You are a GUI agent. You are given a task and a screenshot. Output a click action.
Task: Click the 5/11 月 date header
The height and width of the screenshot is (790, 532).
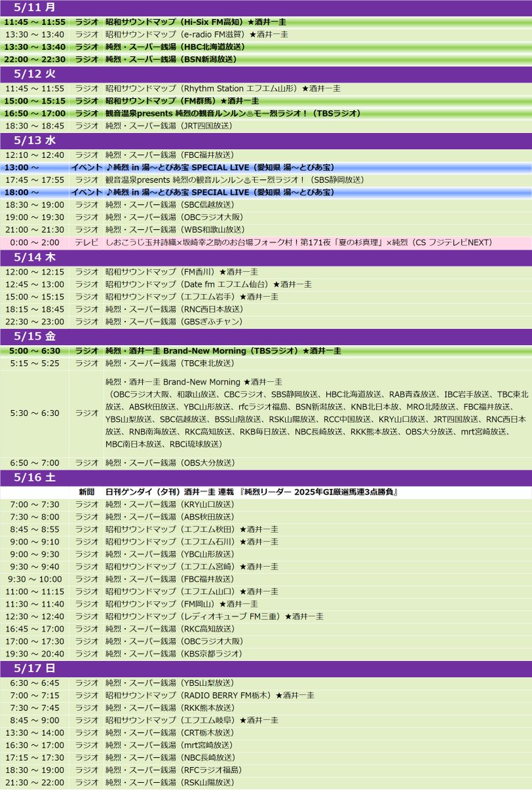266,8
